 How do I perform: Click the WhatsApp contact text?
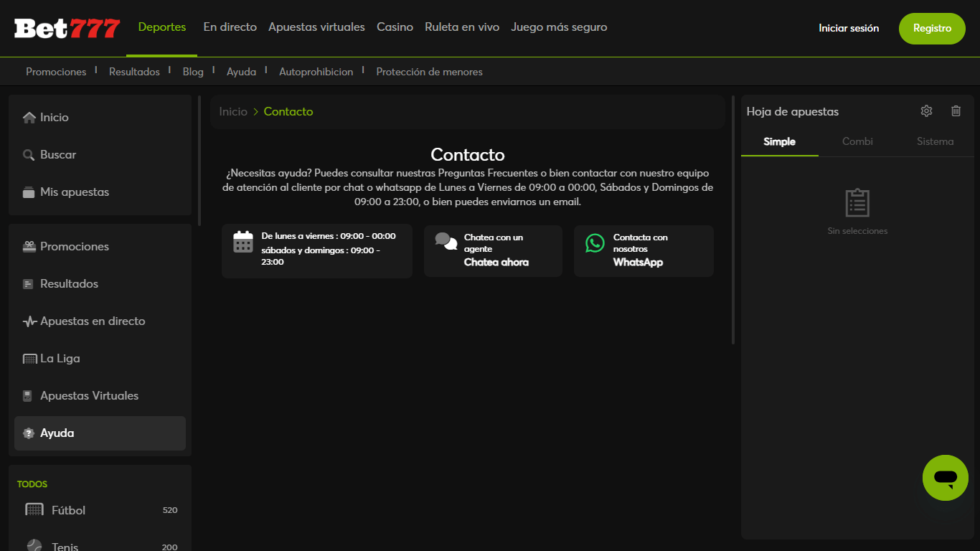[x=638, y=263]
